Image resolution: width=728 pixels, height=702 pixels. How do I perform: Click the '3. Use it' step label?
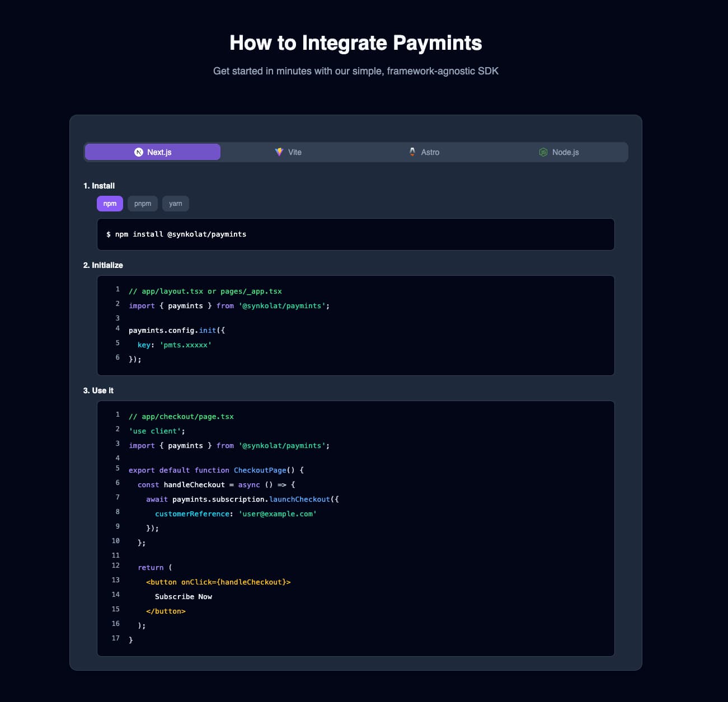click(x=98, y=390)
